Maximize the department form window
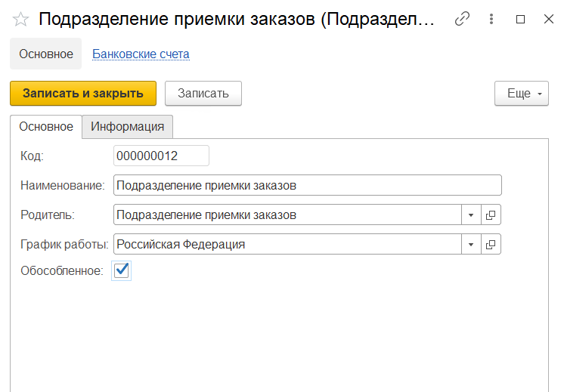 point(520,20)
